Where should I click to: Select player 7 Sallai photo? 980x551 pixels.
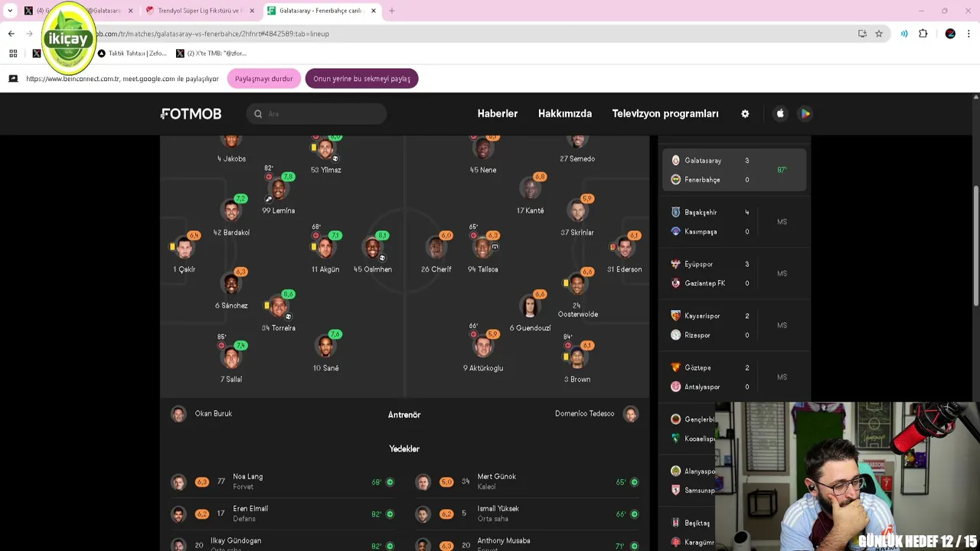tap(231, 358)
